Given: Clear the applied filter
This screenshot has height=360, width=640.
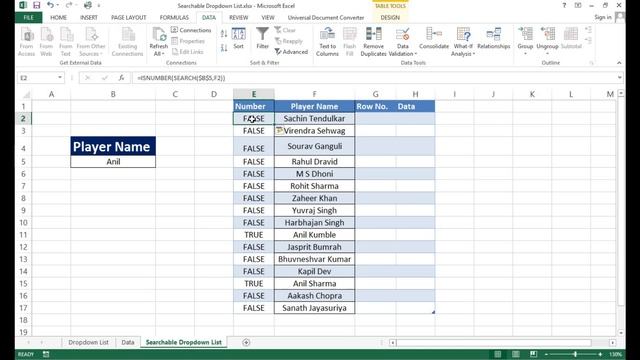Looking at the screenshot, I should click(x=285, y=30).
